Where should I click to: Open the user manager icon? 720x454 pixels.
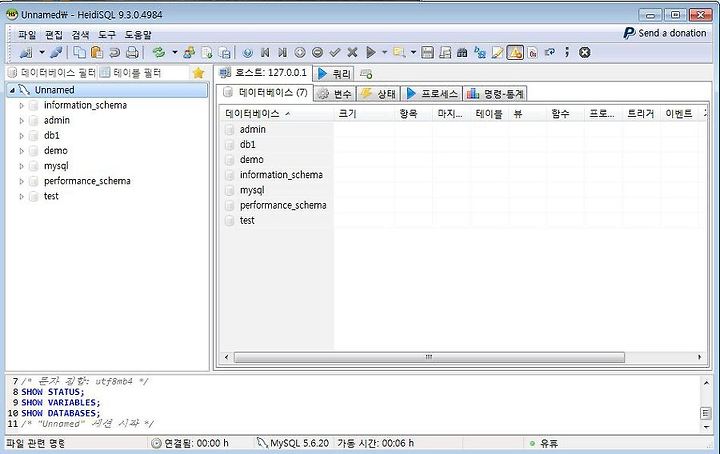(189, 52)
